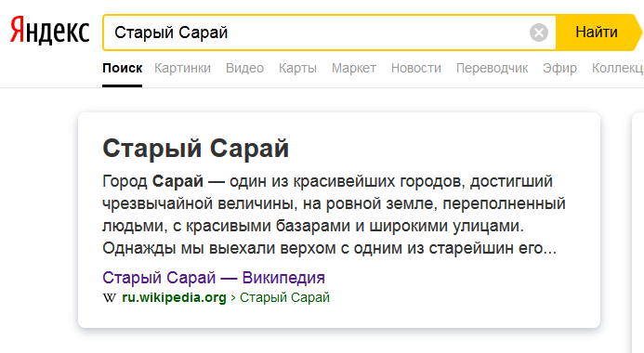Click the Старый Сарай card heading
The width and height of the screenshot is (644, 353).
[195, 149]
